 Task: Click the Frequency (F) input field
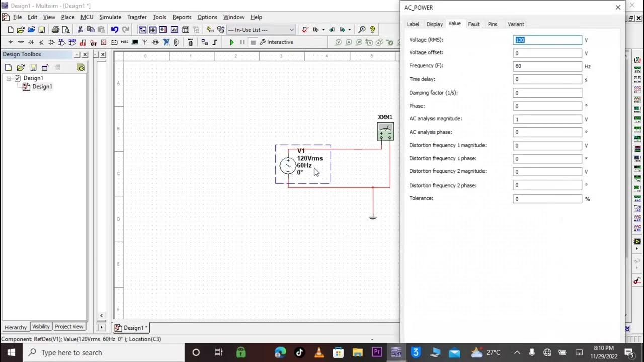point(547,66)
